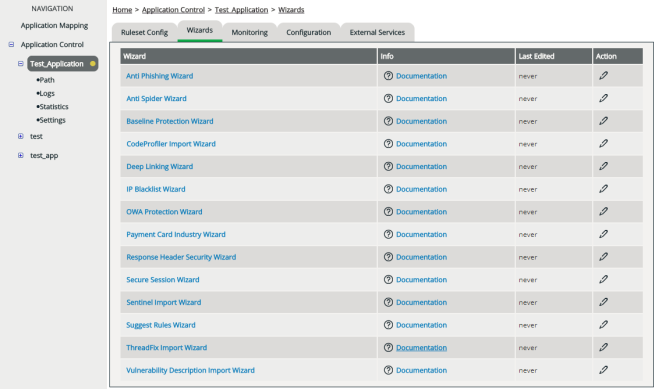The height and width of the screenshot is (389, 655).
Task: Click the yellow status dot on Test_Application
Action: (x=93, y=64)
